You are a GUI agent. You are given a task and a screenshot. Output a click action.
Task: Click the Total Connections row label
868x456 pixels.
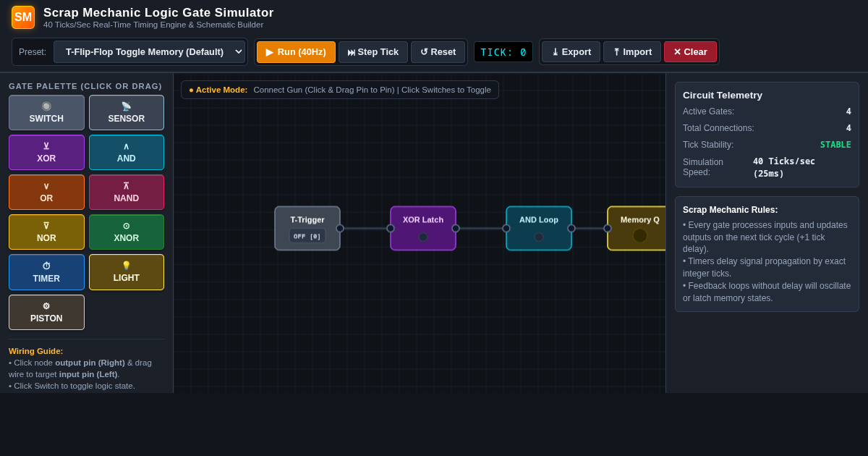click(x=718, y=128)
